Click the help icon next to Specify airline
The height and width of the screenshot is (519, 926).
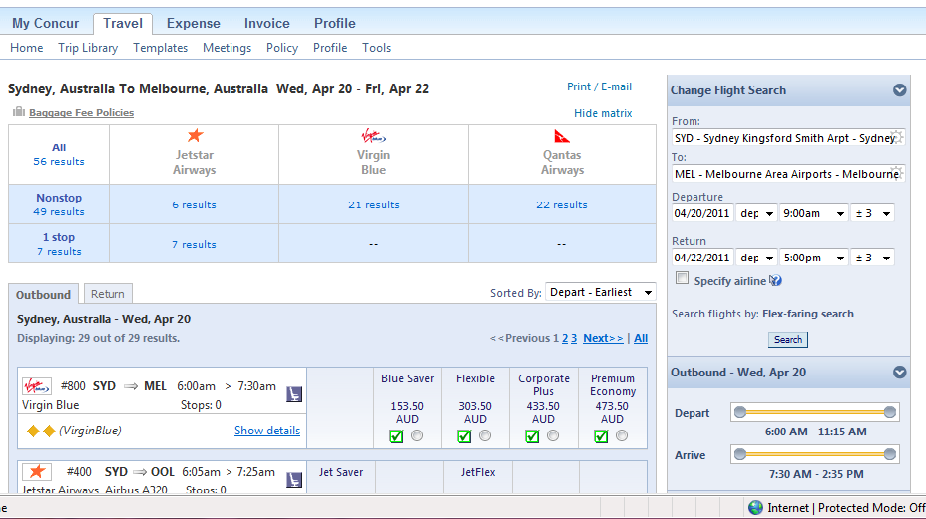pos(775,281)
